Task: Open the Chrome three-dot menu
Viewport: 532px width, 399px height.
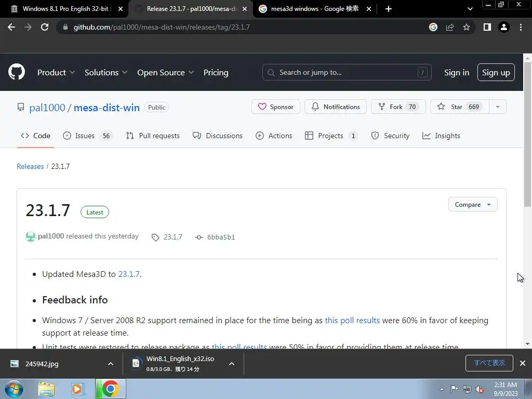Action: [521, 27]
